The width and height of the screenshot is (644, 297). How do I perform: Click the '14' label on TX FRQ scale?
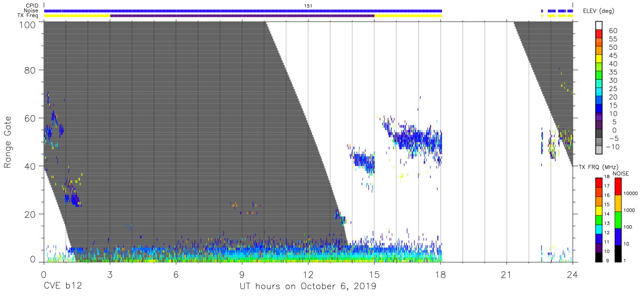point(607,214)
